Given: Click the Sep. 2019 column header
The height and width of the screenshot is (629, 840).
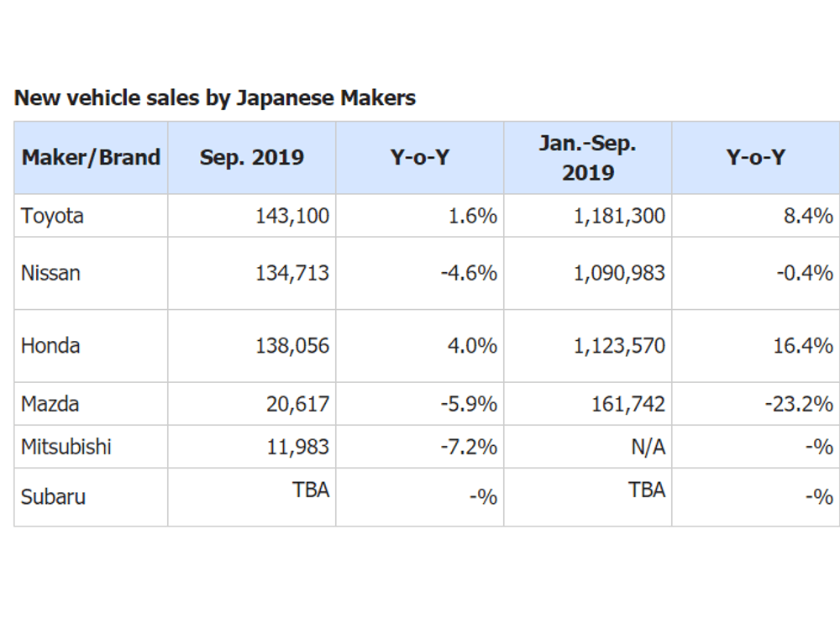Looking at the screenshot, I should (x=252, y=158).
